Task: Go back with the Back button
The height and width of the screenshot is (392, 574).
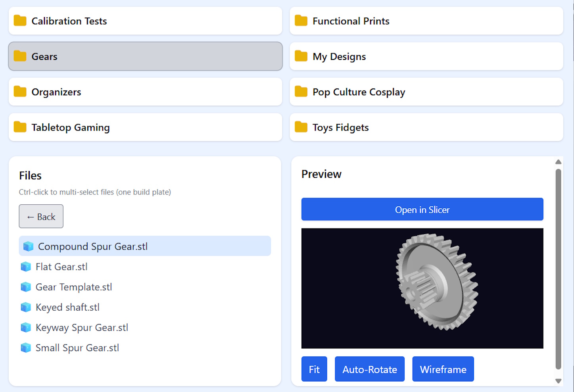Action: (x=41, y=216)
